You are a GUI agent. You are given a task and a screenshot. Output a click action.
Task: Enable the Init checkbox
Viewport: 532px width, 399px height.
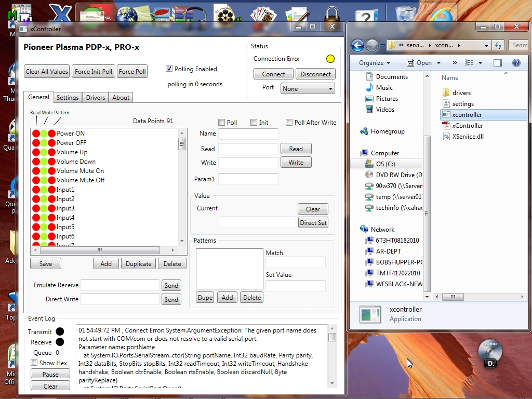(x=254, y=122)
